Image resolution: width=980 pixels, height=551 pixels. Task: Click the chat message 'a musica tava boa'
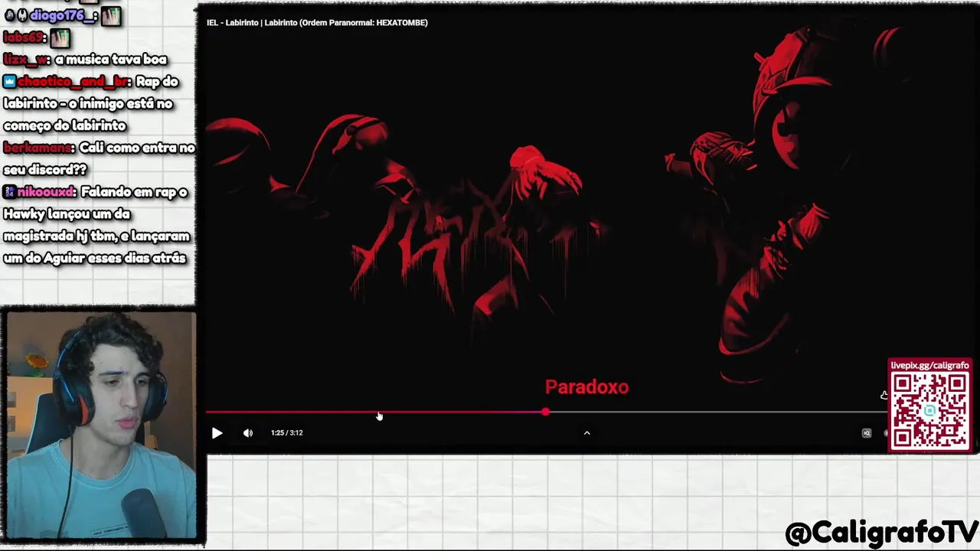pos(111,60)
